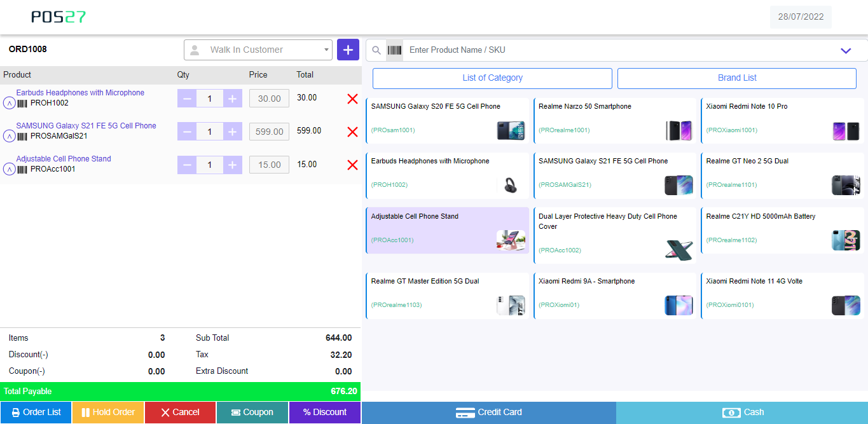Click SKU text PROSAMGalS21 in order list

tap(59, 136)
